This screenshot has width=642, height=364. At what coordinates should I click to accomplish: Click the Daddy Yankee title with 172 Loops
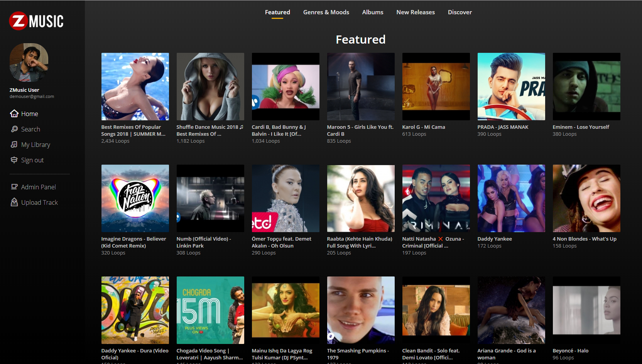tap(495, 239)
